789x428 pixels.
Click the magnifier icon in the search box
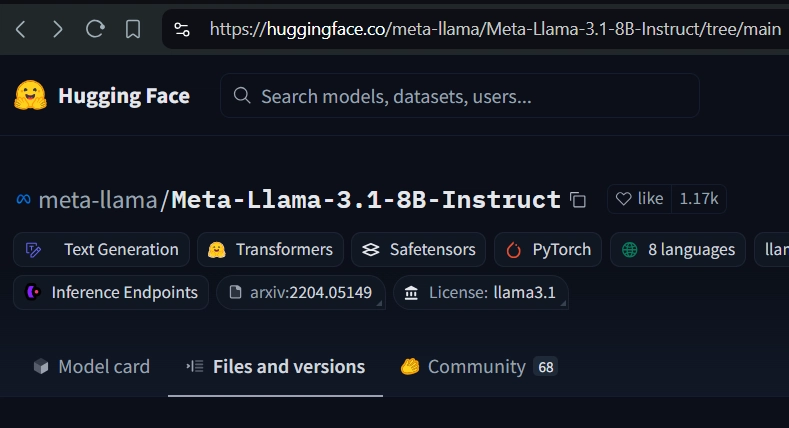click(x=242, y=95)
